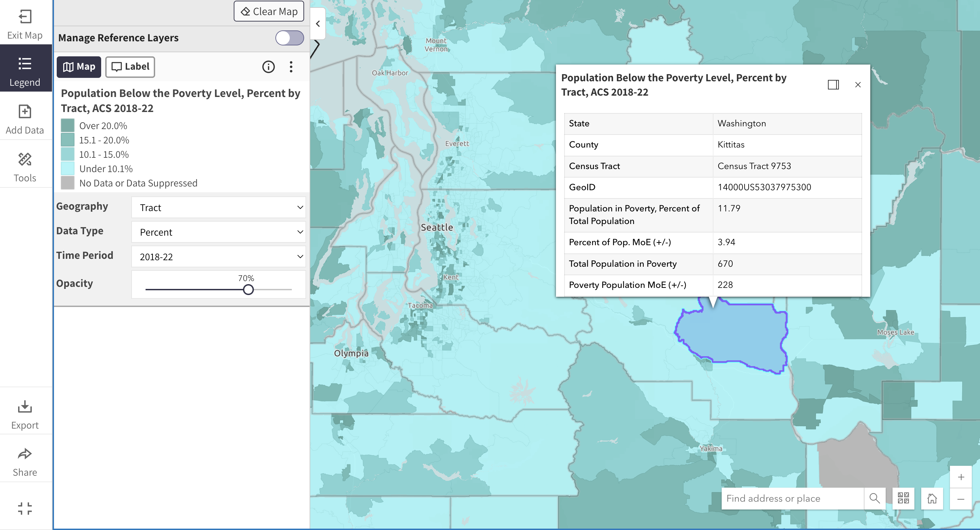
Task: Click the Share icon
Action: (x=25, y=454)
